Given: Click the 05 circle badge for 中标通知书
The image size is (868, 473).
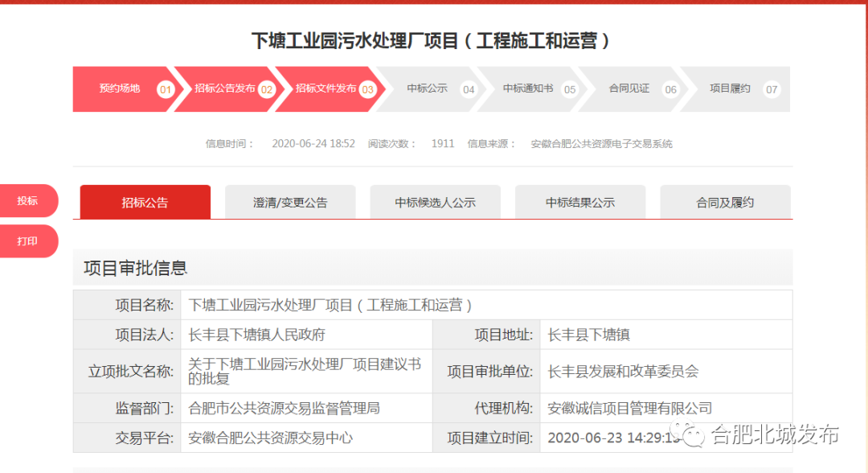Looking at the screenshot, I should [x=570, y=89].
